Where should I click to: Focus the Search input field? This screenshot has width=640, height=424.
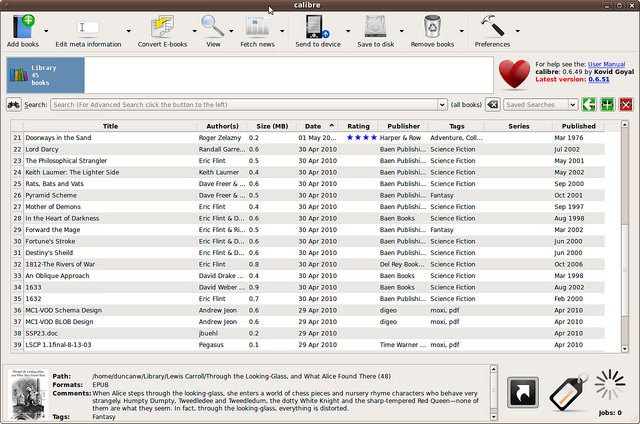pyautogui.click(x=244, y=105)
